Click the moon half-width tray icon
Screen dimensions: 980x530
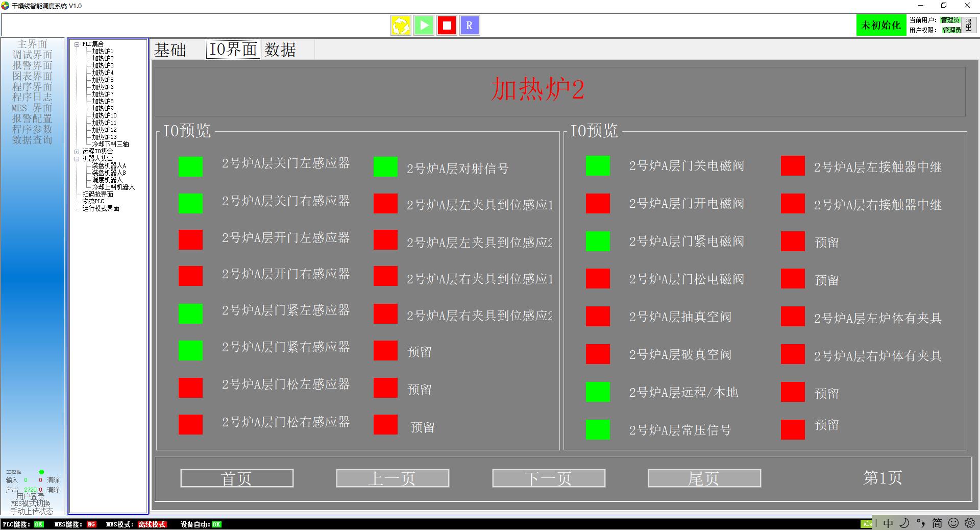[904, 523]
